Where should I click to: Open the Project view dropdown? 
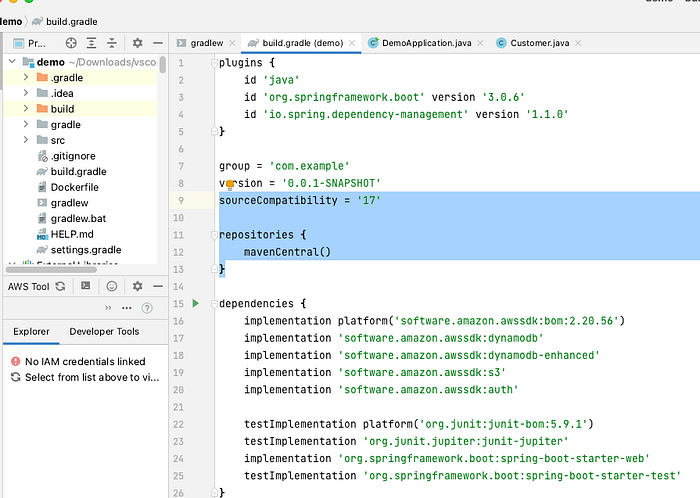point(30,43)
